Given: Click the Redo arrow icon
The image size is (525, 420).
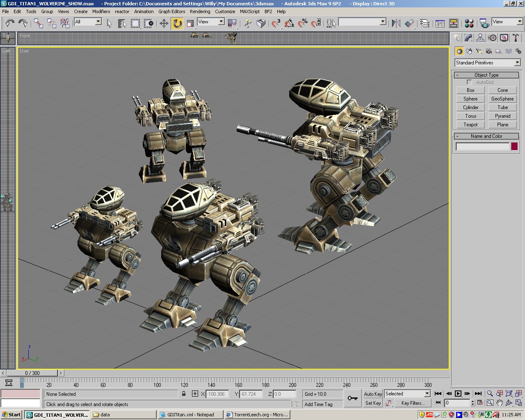Looking at the screenshot, I should point(23,23).
